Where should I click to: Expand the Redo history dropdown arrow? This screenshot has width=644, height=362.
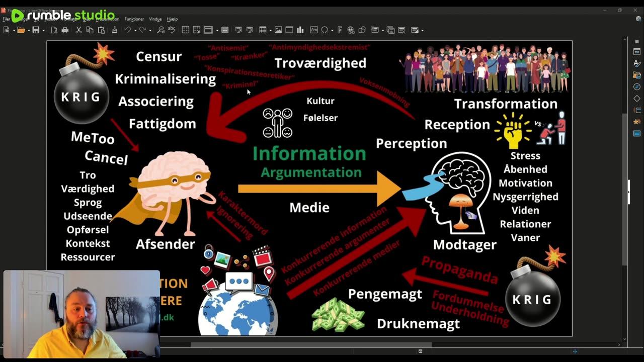(x=150, y=31)
